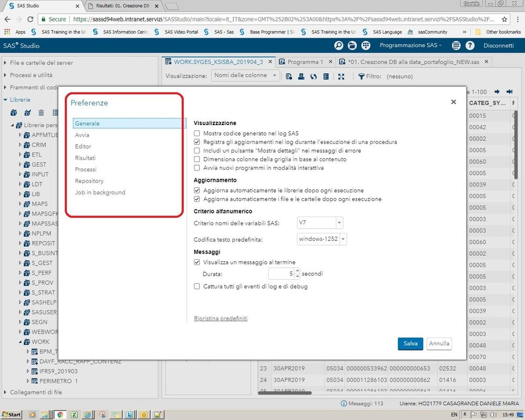525x420 pixels.
Task: Click the fullscreen maximize view icon in table toolbar
Action: coord(341,76)
